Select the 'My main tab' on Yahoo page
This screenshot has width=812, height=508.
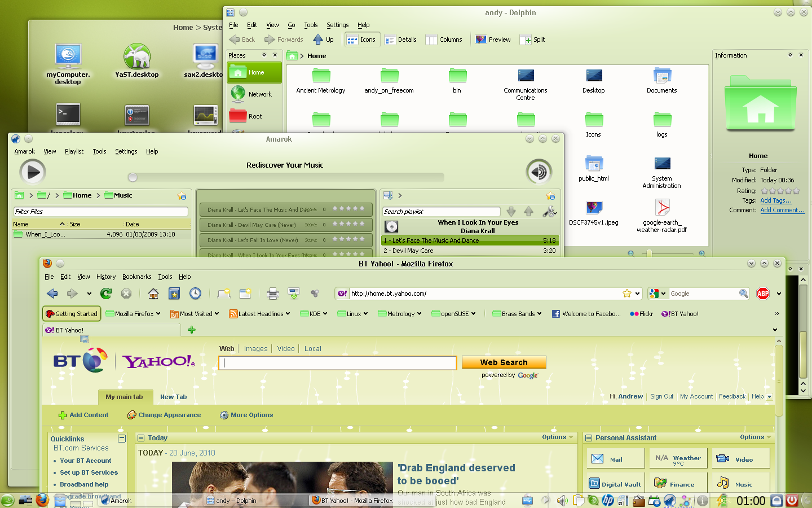(x=124, y=397)
